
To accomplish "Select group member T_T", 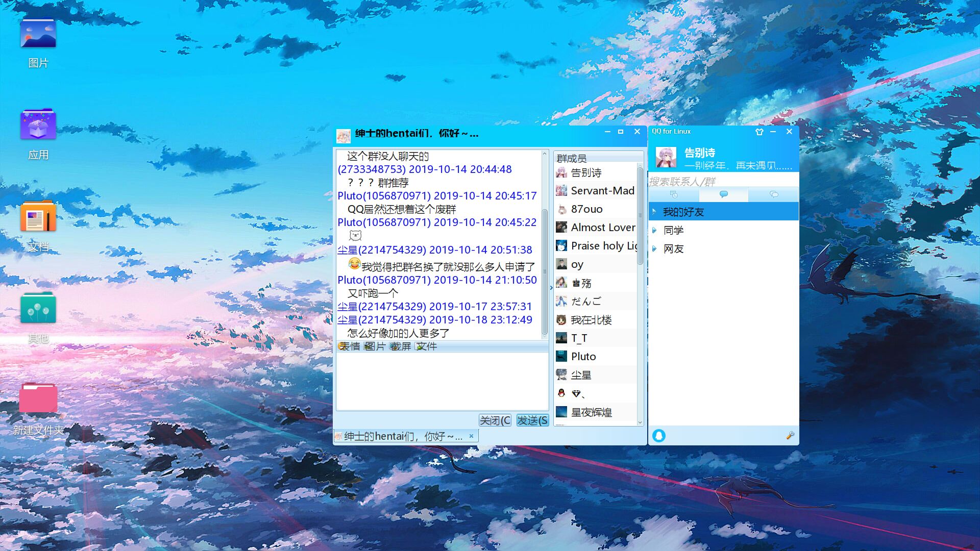I will coord(596,338).
